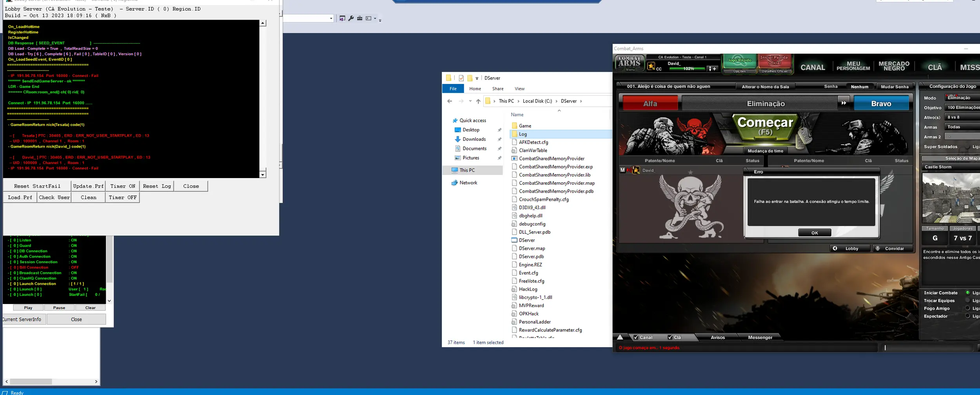
Task: Open the Home ribbon tab in Explorer
Action: tap(475, 89)
